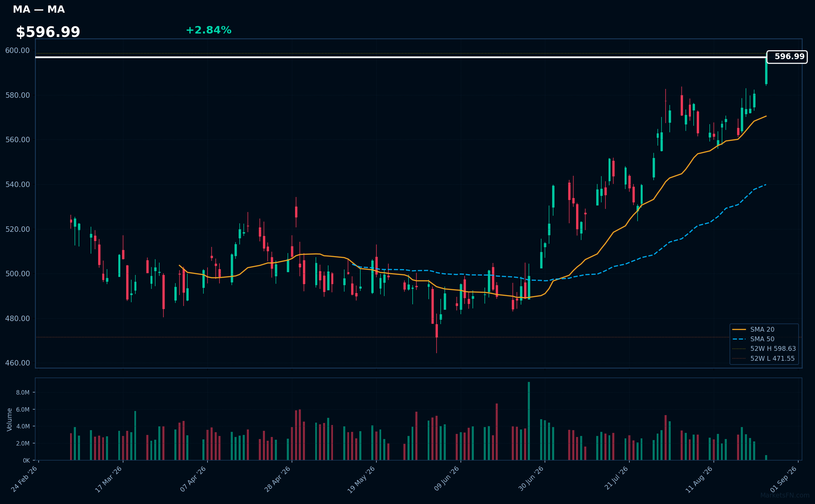Click the 480.00 price axis label
The image size is (815, 504).
[17, 318]
